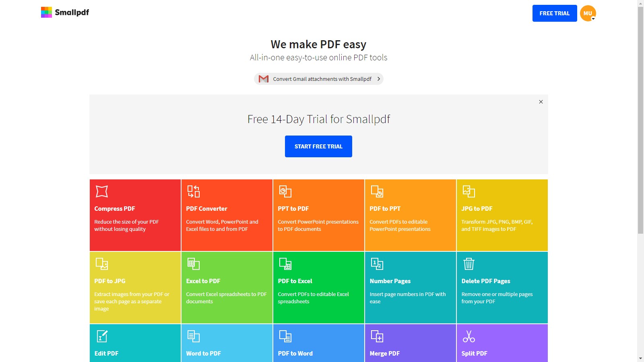Select the PDF to Word title
Viewport: 644px width, 362px height.
(295, 354)
